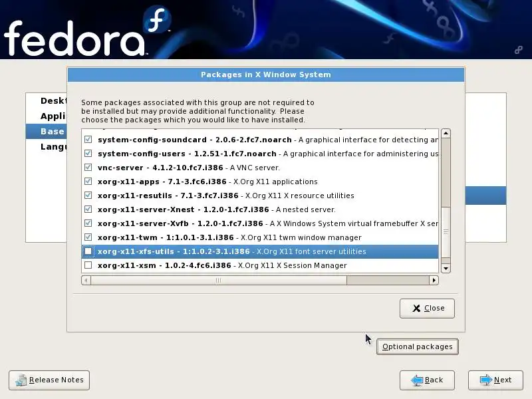Uncheck the vnc-server package checkbox
The image size is (532, 399).
[x=88, y=168]
